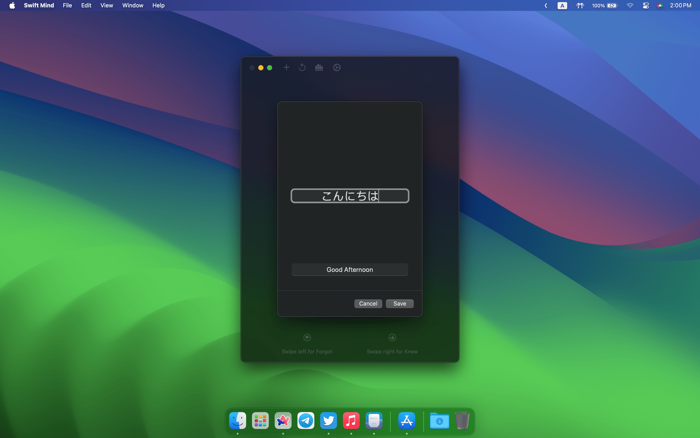Open Twitter from the Dock

pos(329,421)
